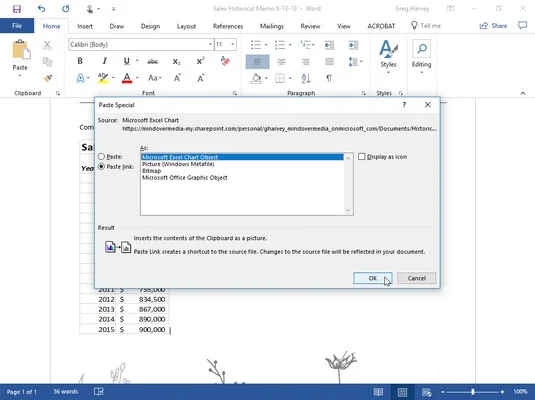Click the Cancel button in Paste Special

pyautogui.click(x=416, y=278)
